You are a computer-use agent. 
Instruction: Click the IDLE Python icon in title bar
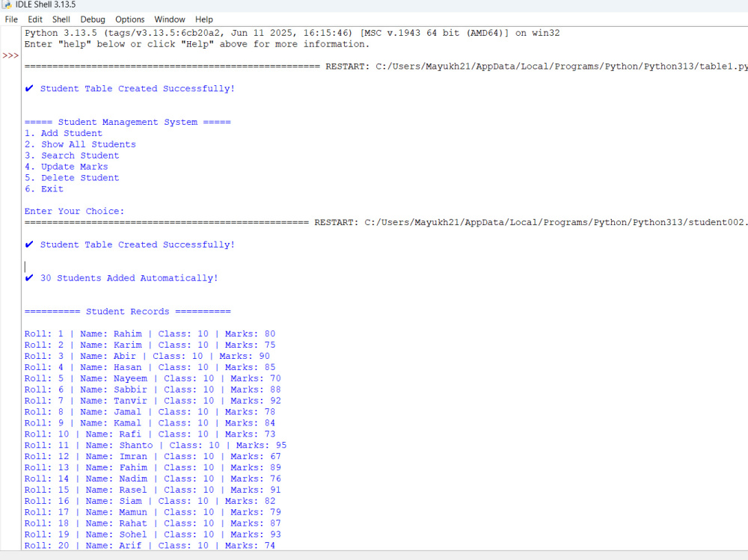(7, 4)
